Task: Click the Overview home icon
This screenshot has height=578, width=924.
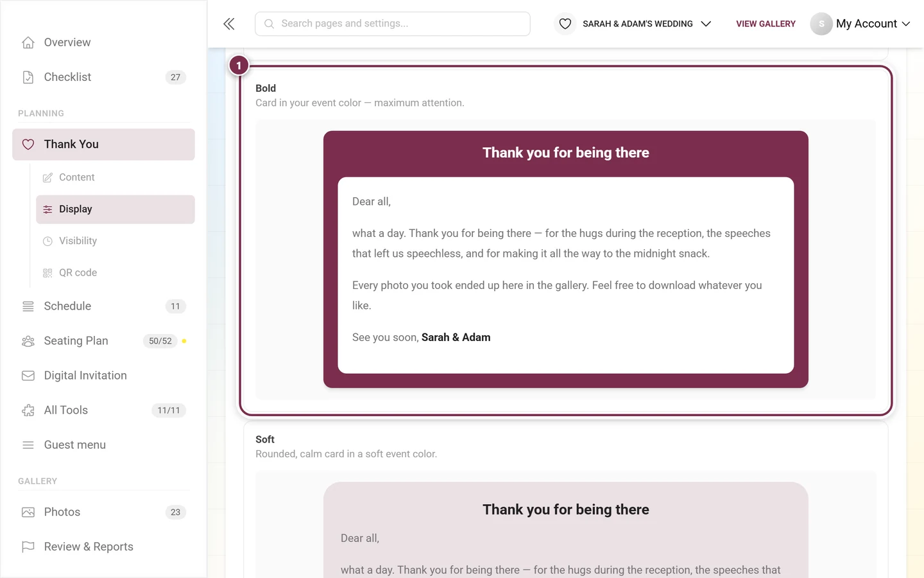Action: (28, 42)
